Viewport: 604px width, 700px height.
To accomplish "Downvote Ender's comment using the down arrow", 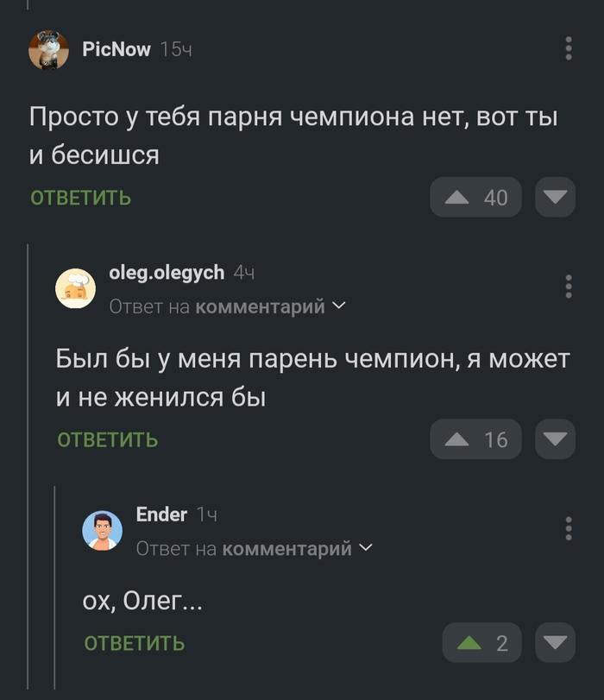I will click(556, 642).
